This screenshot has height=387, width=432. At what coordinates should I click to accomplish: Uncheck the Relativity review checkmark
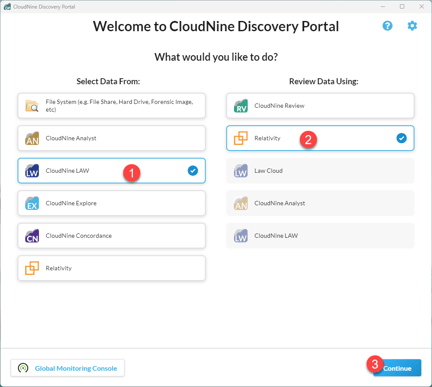pyautogui.click(x=401, y=138)
